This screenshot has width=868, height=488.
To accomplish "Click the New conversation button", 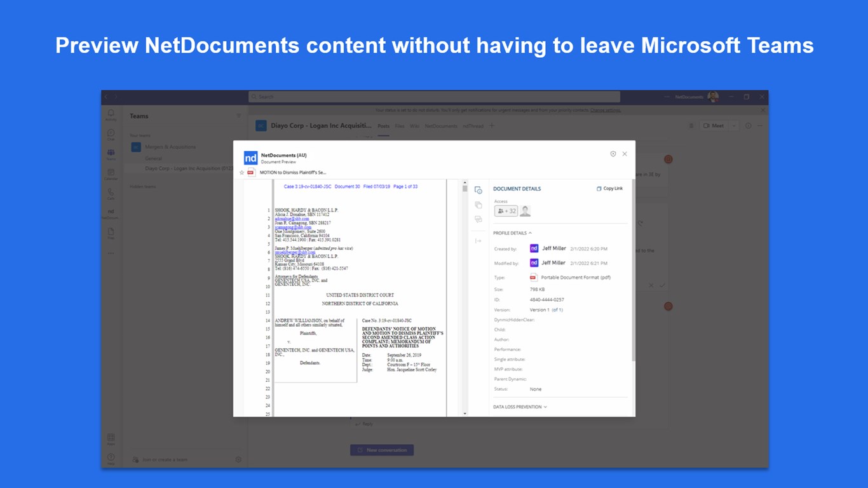I will point(382,450).
